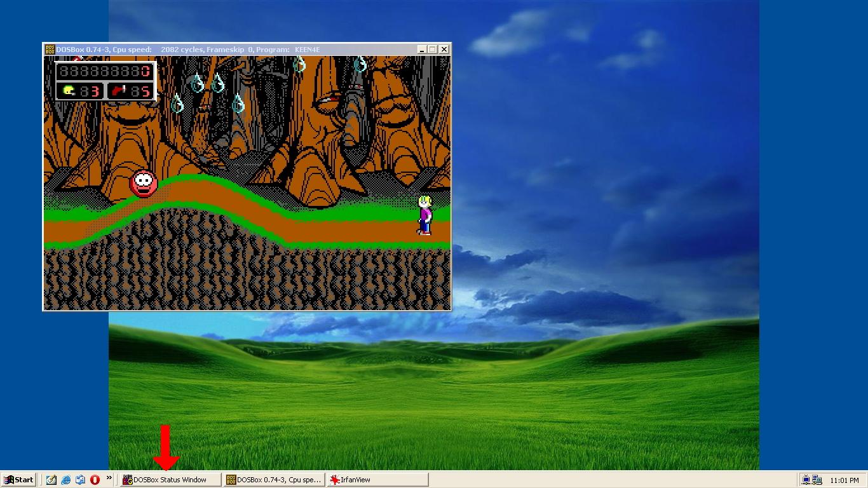
Task: Open DOSBox window system menu icon
Action: (50, 50)
